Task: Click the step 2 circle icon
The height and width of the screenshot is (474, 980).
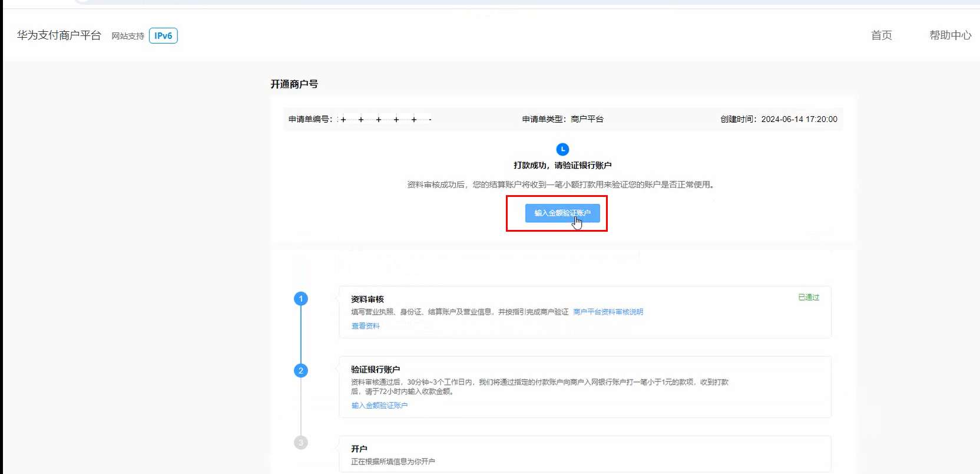Action: click(301, 371)
